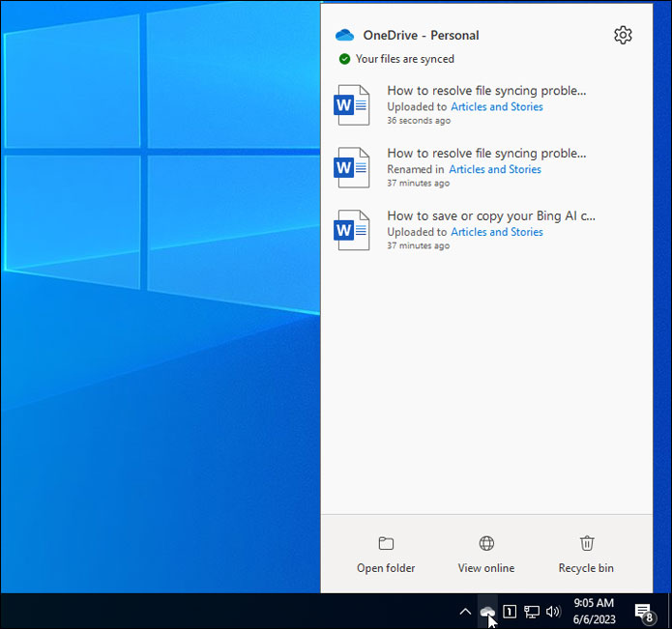
Task: Expand the hidden tray icons chevron
Action: 464,612
